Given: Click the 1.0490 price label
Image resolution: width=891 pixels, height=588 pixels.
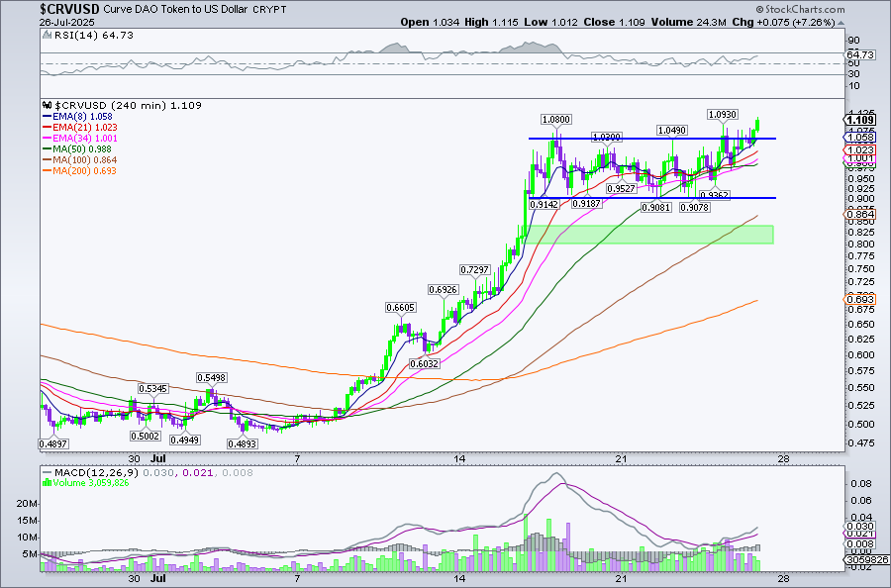Looking at the screenshot, I should (x=671, y=130).
